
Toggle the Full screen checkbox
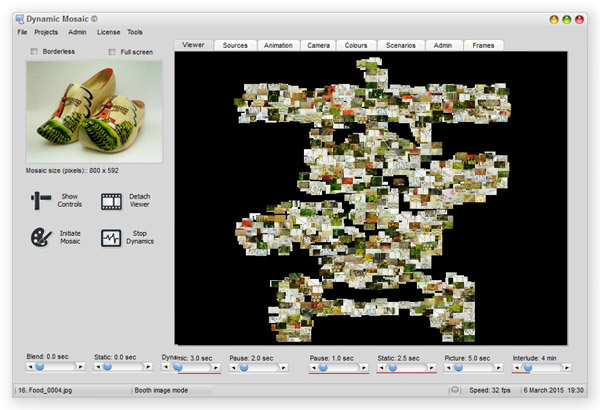coord(112,51)
